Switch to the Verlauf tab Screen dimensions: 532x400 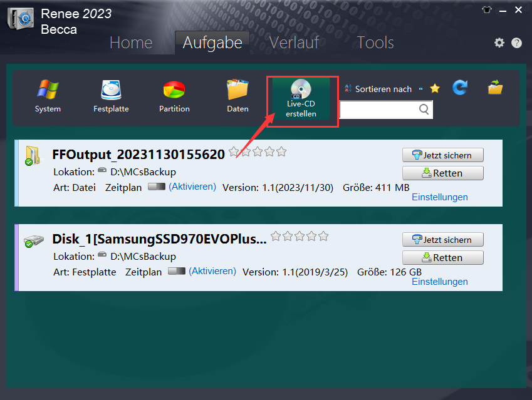pos(294,43)
